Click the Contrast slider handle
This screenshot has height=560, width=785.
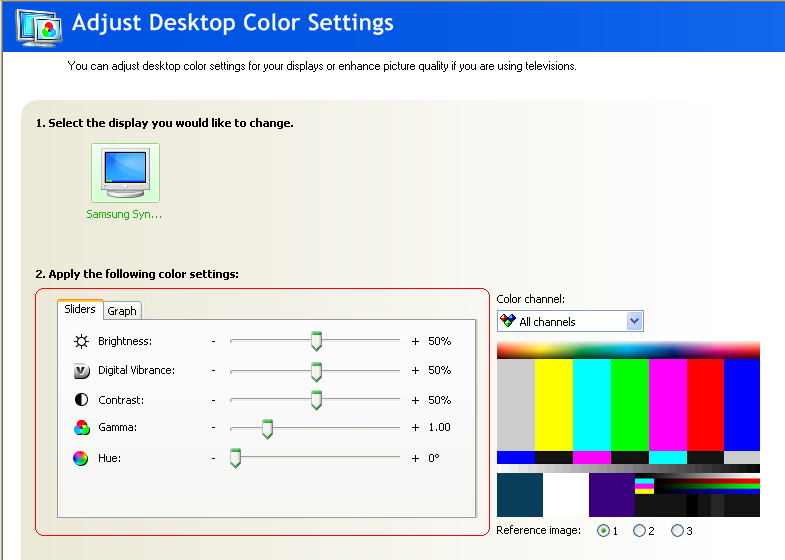click(x=316, y=400)
